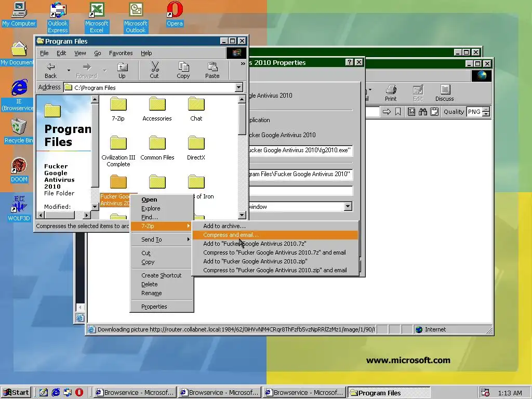The width and height of the screenshot is (532, 399).
Task: Choose Create Shortcut in context menu
Action: pyautogui.click(x=162, y=275)
